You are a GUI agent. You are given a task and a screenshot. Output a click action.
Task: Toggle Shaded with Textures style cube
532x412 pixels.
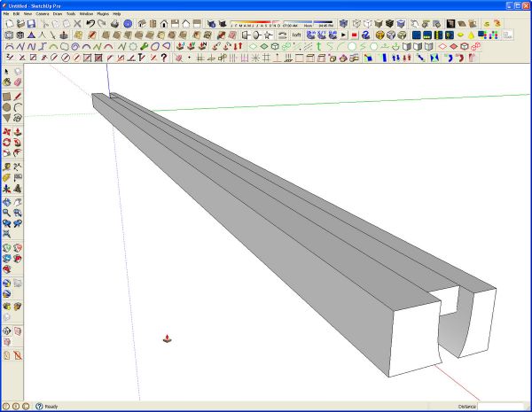pos(389,24)
